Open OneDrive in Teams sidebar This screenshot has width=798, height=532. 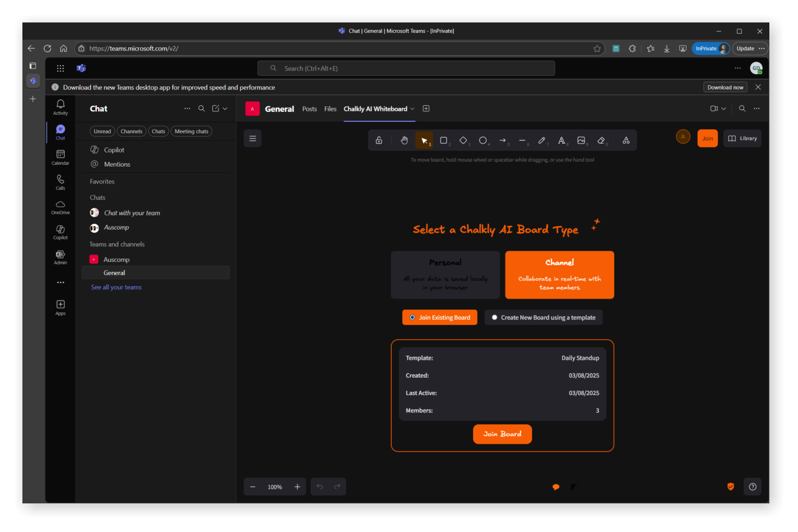click(x=60, y=207)
